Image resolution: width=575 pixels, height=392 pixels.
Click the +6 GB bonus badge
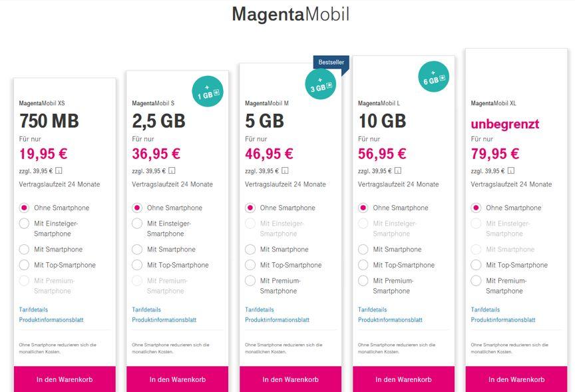[x=434, y=77]
